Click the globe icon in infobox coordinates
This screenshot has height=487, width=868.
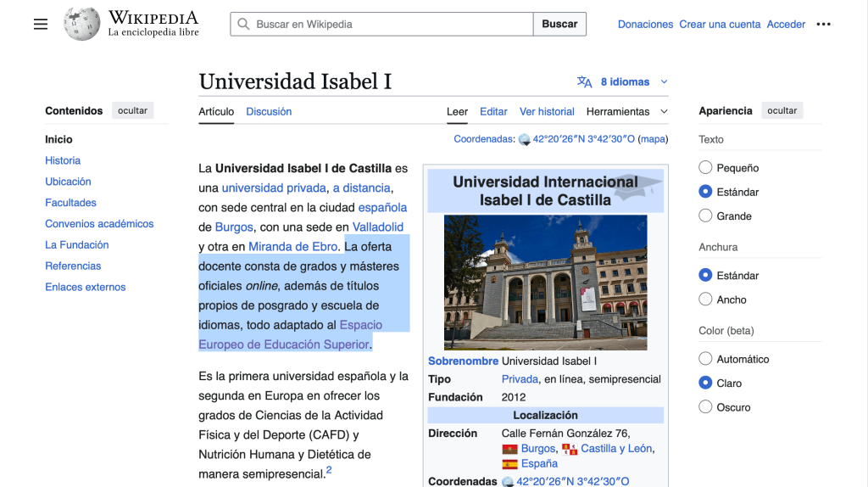click(x=508, y=481)
